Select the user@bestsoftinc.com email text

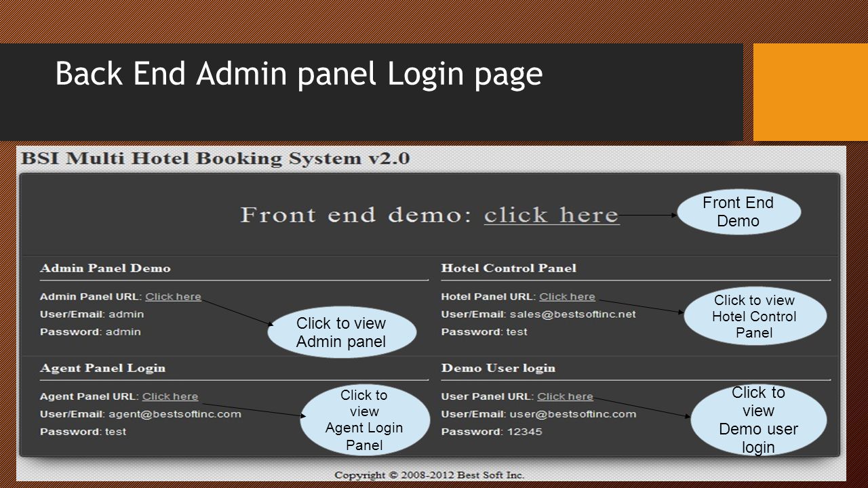tap(573, 414)
